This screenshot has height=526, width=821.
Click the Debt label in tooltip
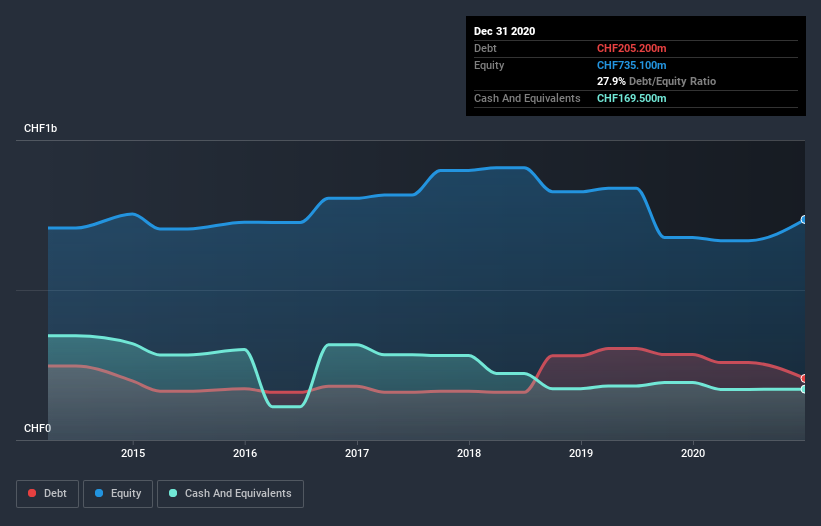tap(485, 48)
